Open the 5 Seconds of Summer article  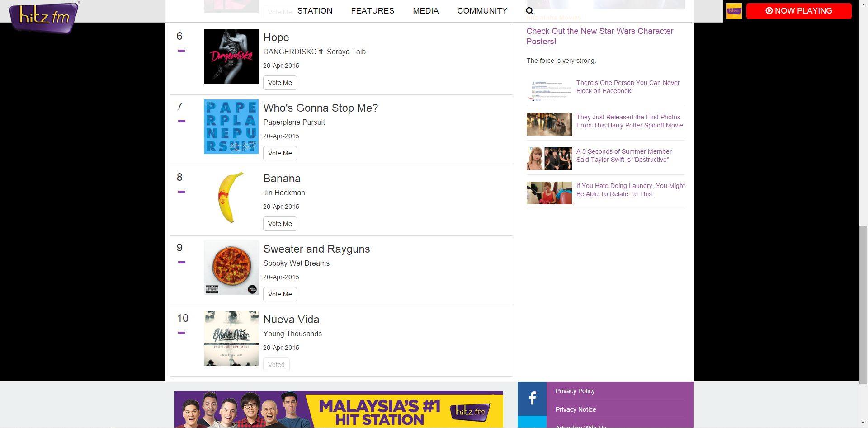pos(624,155)
